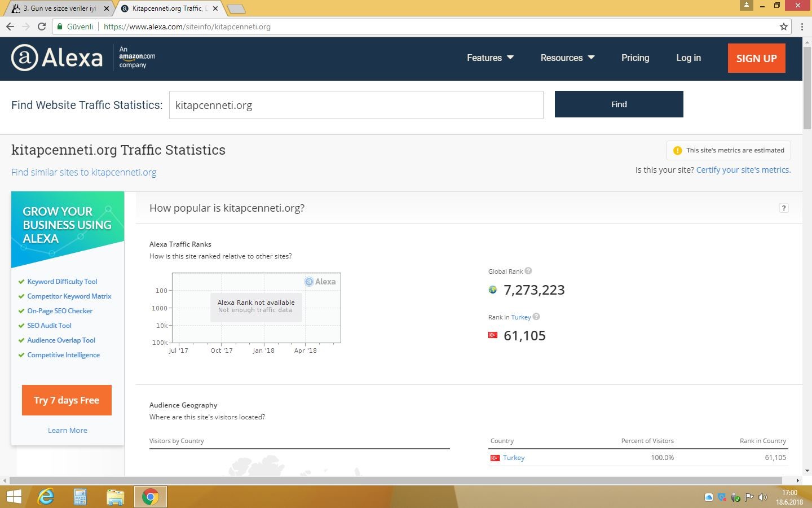
Task: Open Calculator from taskbar
Action: tap(80, 497)
